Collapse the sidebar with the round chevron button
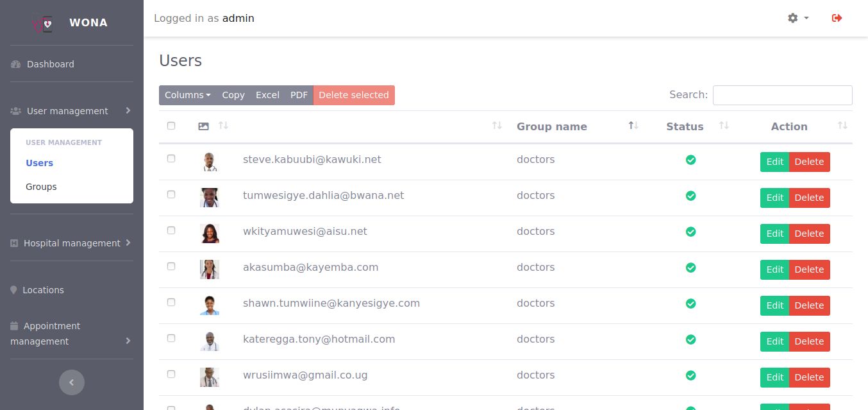Image resolution: width=868 pixels, height=410 pixels. click(x=72, y=382)
